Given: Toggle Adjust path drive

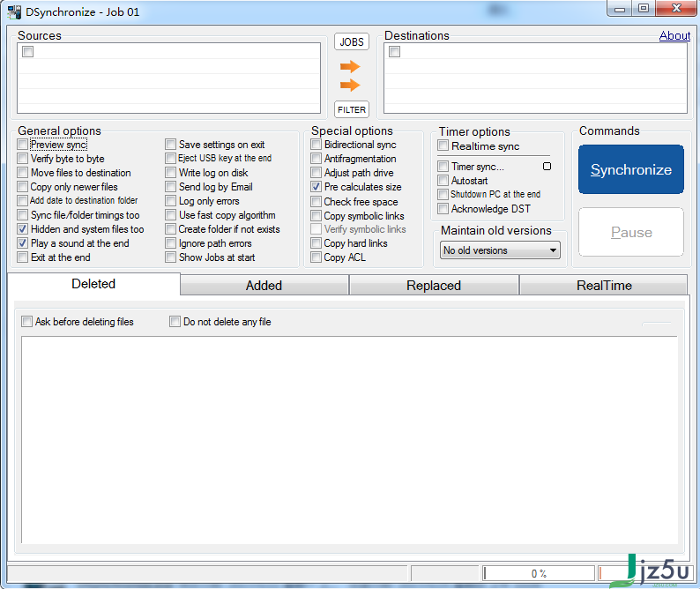Looking at the screenshot, I should (x=316, y=172).
